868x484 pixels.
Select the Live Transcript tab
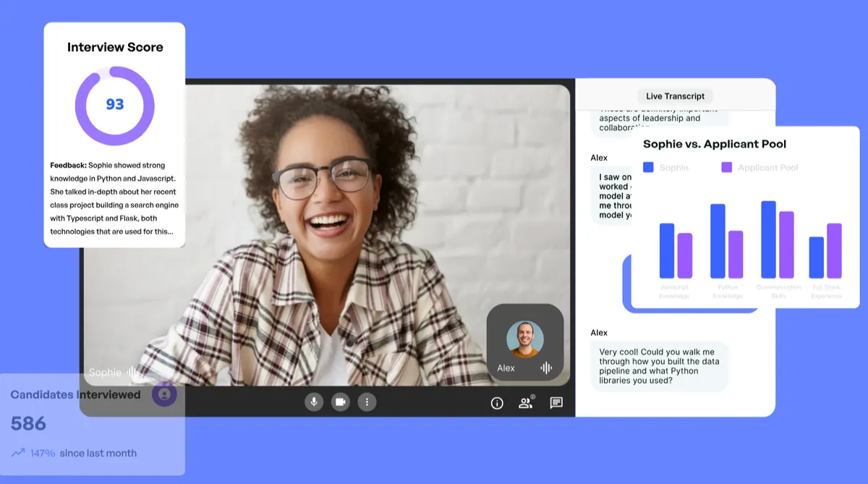675,96
